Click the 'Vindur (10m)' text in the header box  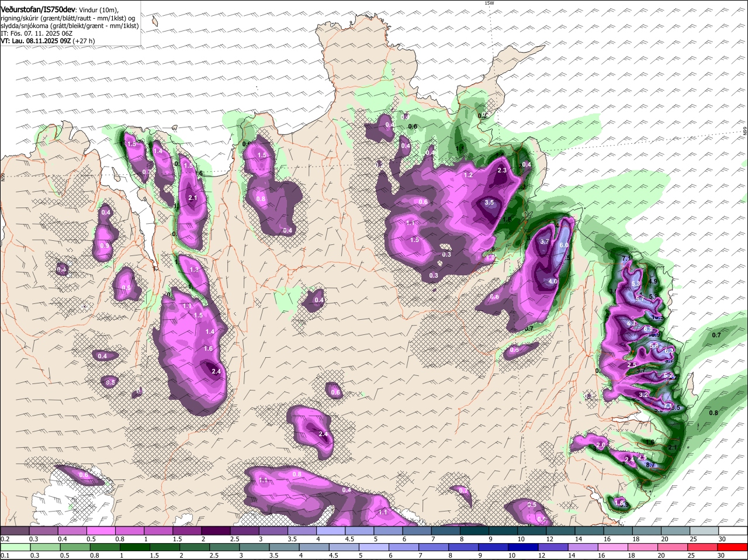(98, 10)
